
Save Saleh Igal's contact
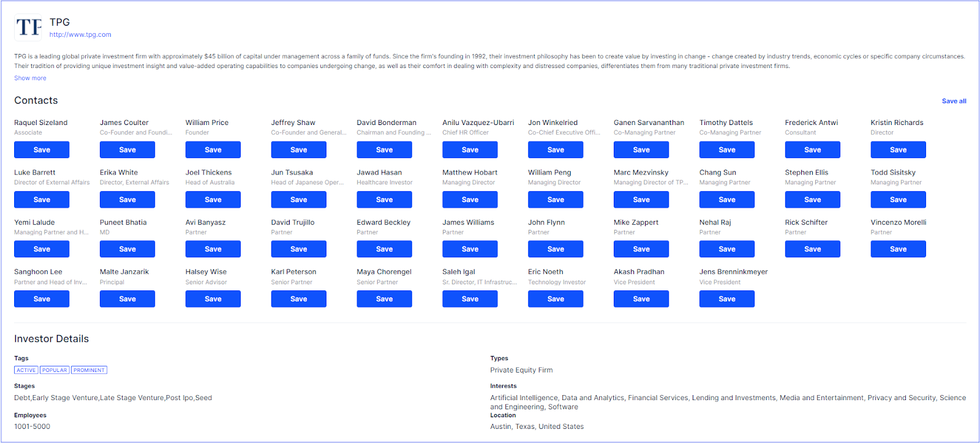tap(470, 299)
